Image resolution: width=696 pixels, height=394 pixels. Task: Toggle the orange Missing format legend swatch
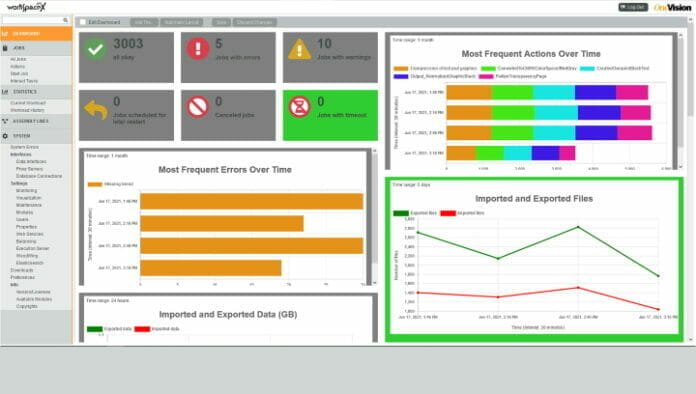click(x=95, y=184)
